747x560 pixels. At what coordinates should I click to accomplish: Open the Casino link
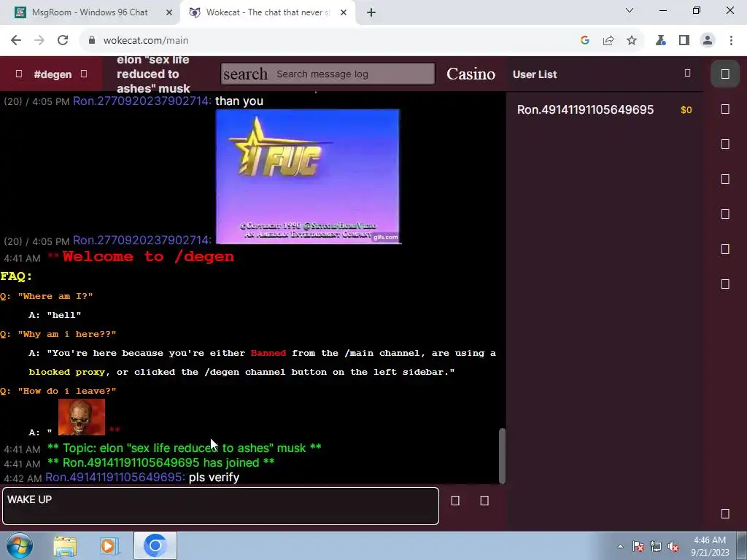pos(471,74)
